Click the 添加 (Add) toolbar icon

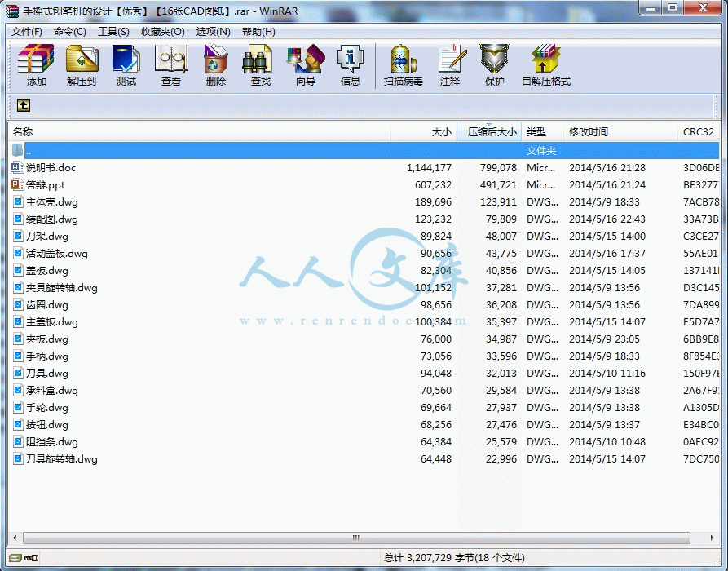36,59
